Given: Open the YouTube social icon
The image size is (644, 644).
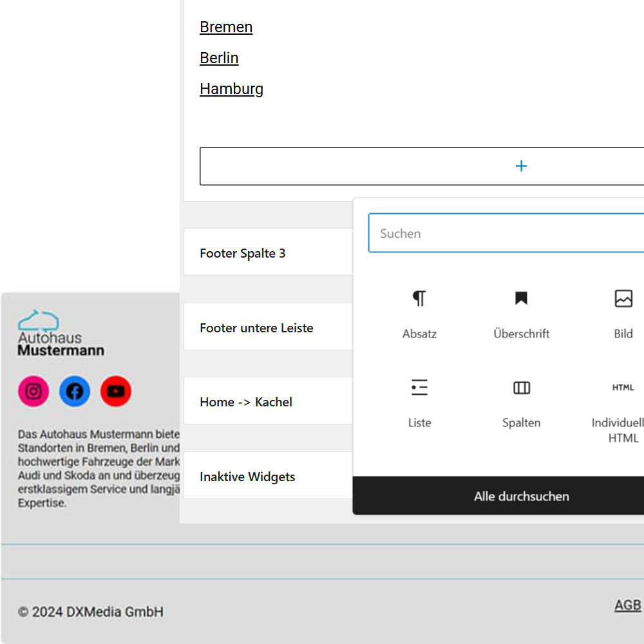Looking at the screenshot, I should (116, 392).
